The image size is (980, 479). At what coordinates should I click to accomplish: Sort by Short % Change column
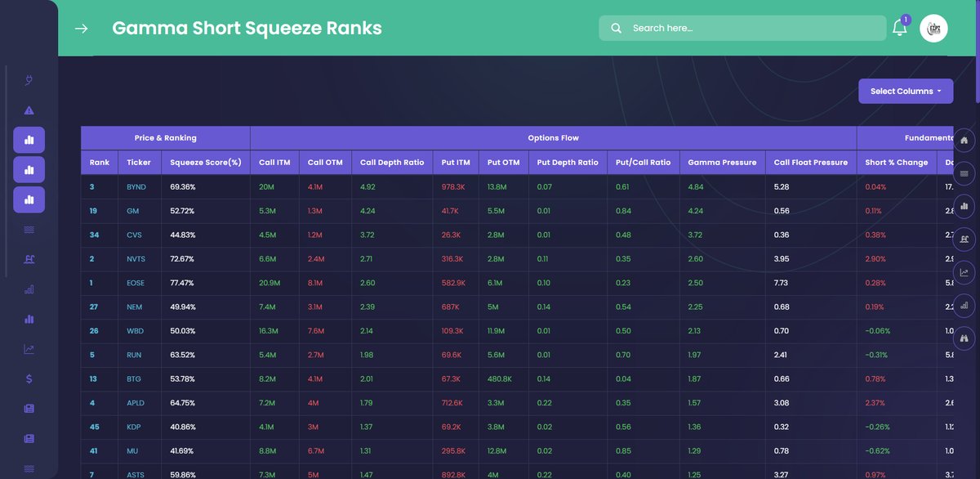pos(897,163)
